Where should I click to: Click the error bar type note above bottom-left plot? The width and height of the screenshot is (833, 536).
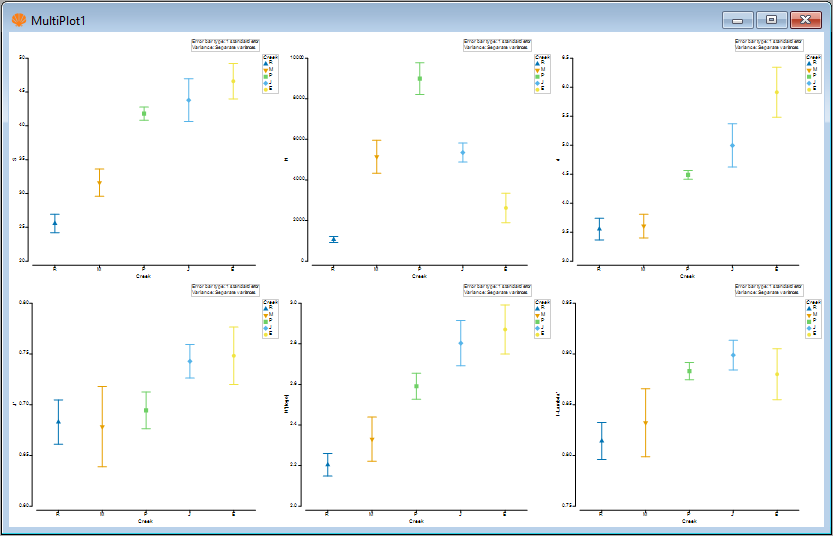pos(225,290)
